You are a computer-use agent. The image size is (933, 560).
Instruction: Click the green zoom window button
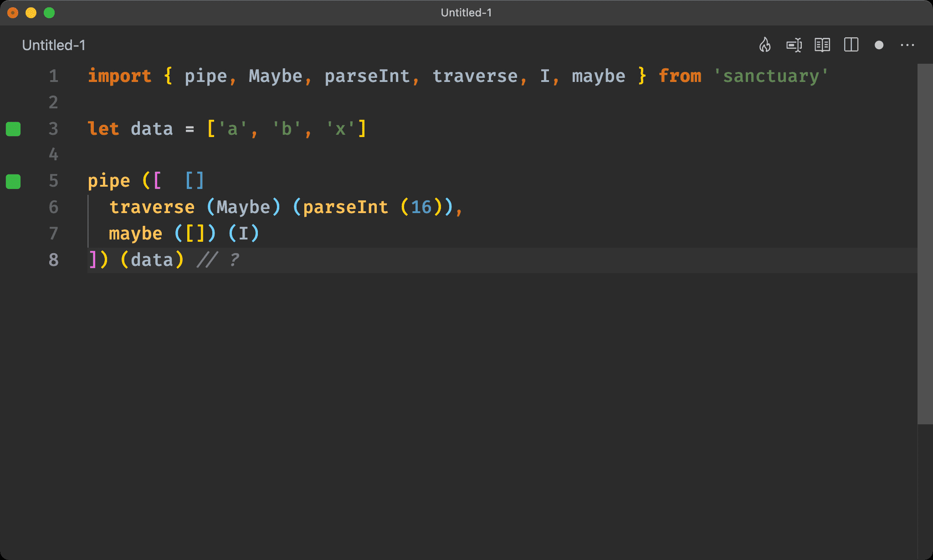coord(49,13)
